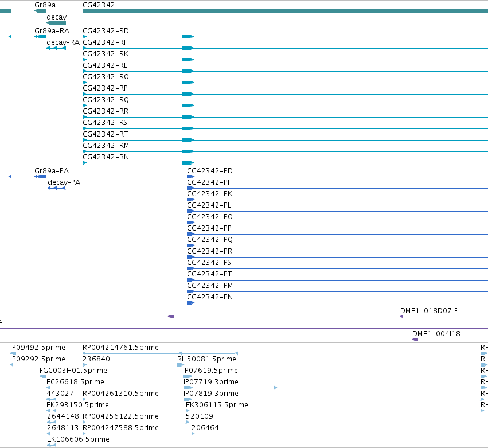This screenshot has width=488, height=448.
Task: Select EST RH50081.5prime
Action: tap(206, 359)
